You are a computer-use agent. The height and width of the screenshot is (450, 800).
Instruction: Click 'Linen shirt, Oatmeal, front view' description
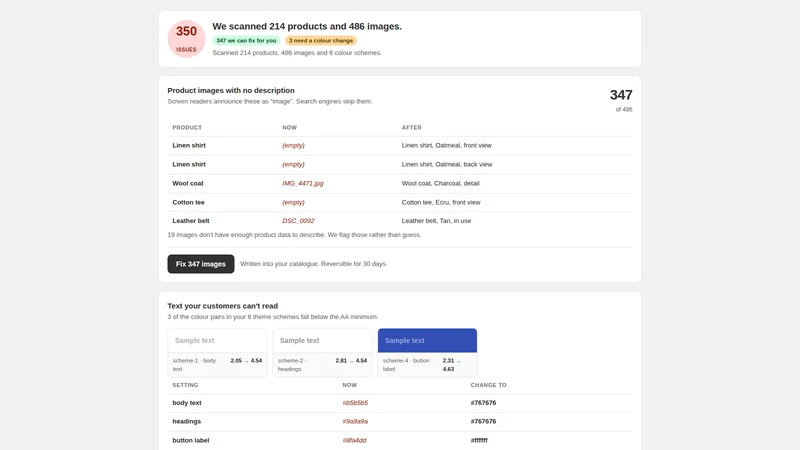[x=446, y=145]
